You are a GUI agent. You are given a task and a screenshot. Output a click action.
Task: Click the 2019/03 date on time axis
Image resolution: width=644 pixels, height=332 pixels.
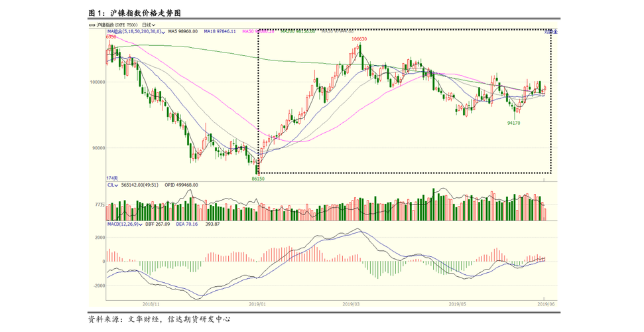(352, 304)
